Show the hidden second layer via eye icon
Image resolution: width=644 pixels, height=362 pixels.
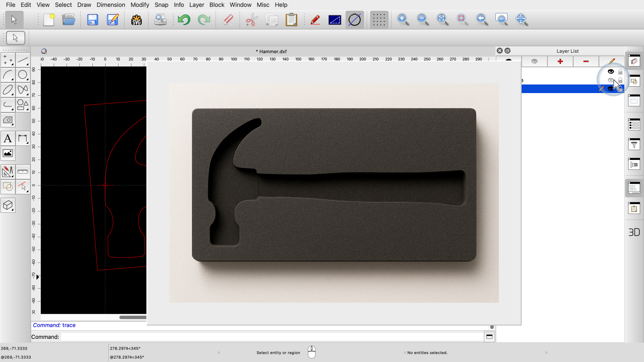[611, 80]
